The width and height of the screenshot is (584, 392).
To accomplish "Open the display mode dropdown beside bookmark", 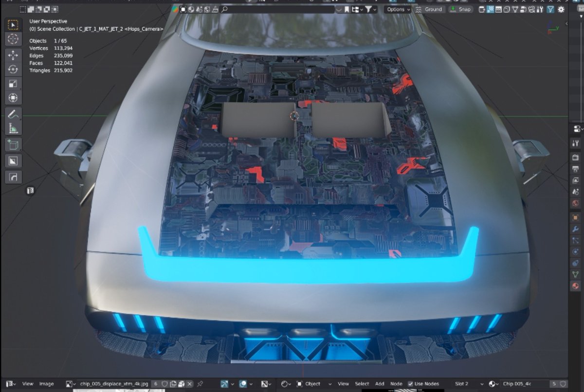I will coord(358,9).
